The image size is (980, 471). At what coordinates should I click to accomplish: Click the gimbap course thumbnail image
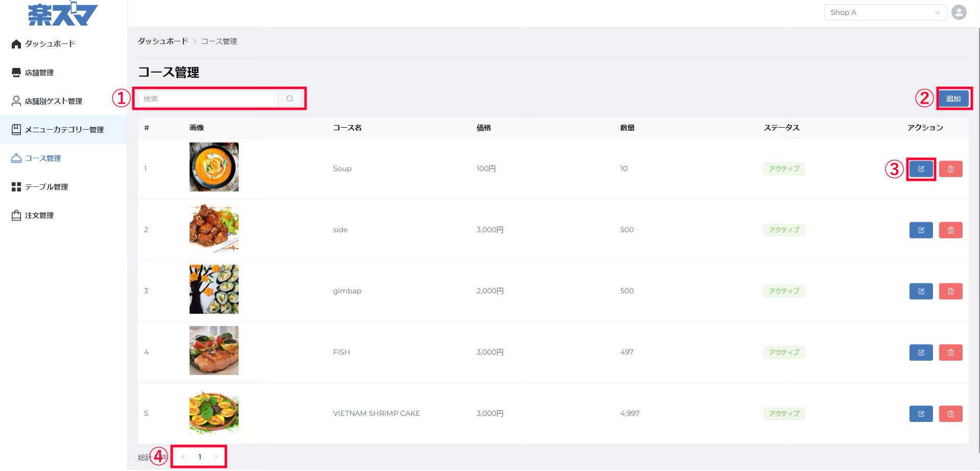point(214,289)
